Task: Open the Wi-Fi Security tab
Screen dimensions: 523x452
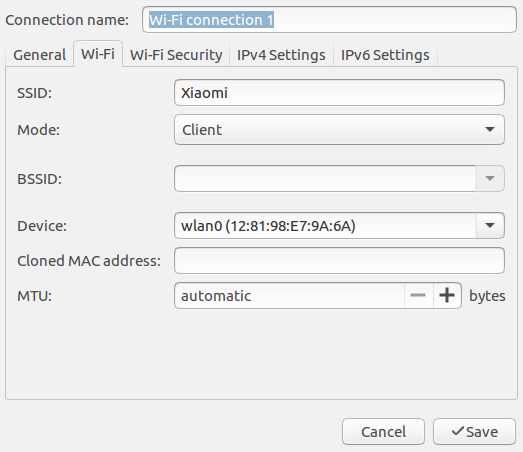Action: click(176, 55)
